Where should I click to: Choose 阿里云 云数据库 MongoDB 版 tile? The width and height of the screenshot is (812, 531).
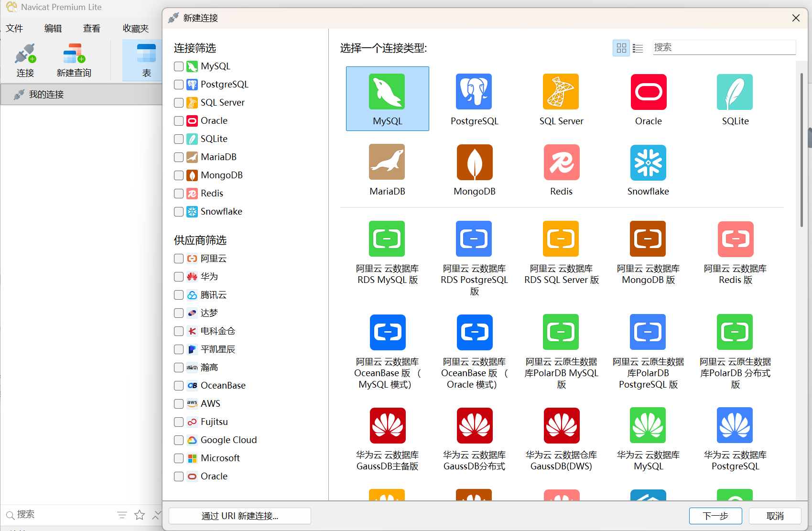[648, 253]
